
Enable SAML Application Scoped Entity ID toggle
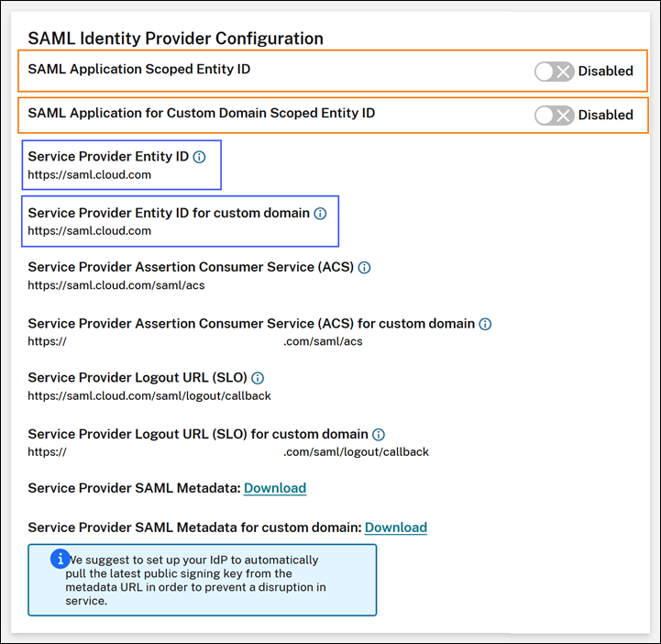point(555,71)
